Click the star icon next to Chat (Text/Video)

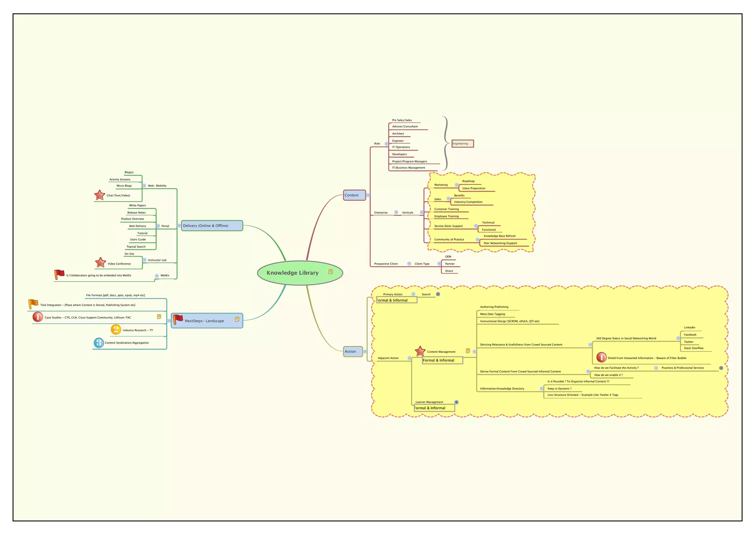click(99, 195)
